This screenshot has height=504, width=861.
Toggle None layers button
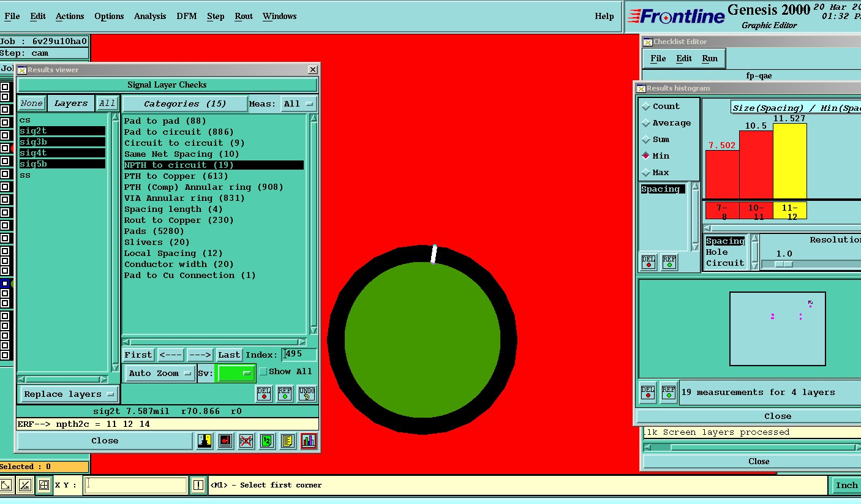coord(31,103)
